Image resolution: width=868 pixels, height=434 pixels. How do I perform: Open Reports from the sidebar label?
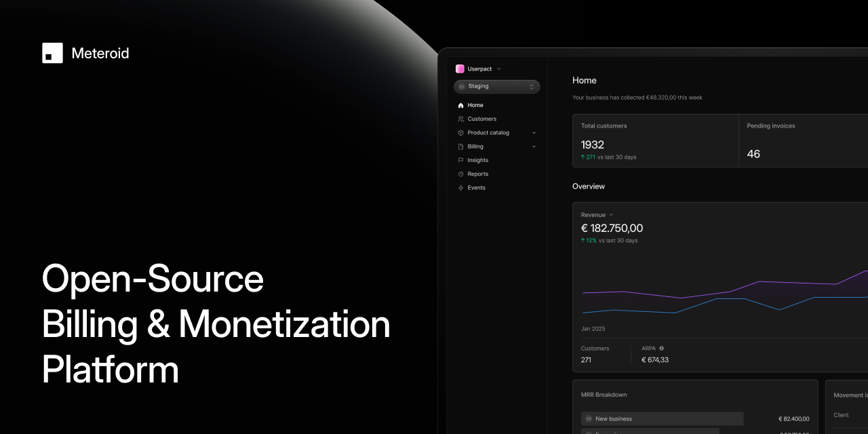pyautogui.click(x=478, y=174)
